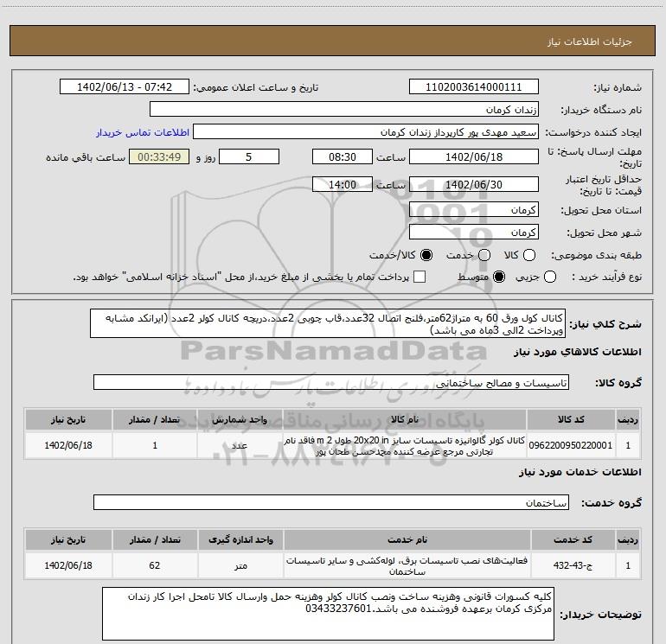This screenshot has height=644, width=666.
Task: Toggle the اسناد خزانه اسلامی payment checkbox
Action: click(419, 277)
